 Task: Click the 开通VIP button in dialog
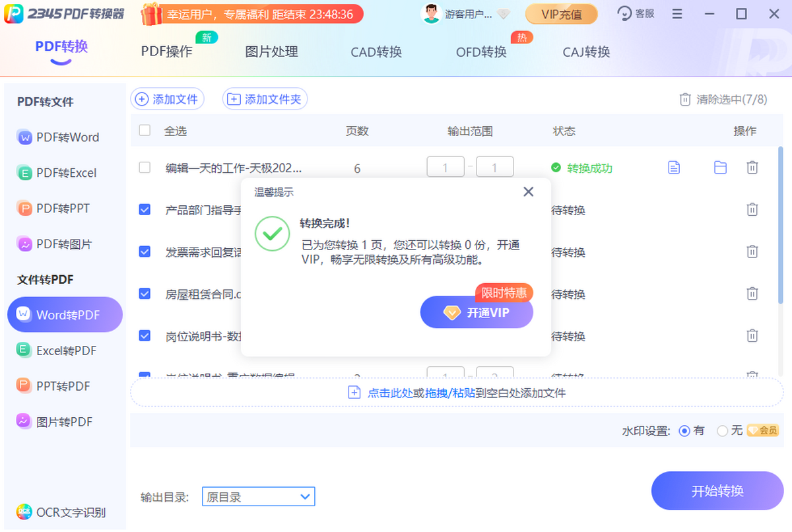click(477, 313)
